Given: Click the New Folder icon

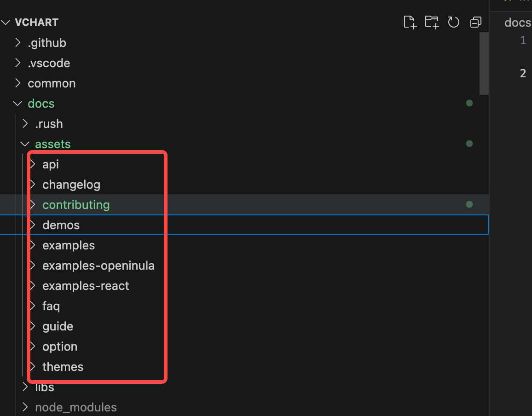Looking at the screenshot, I should 432,23.
